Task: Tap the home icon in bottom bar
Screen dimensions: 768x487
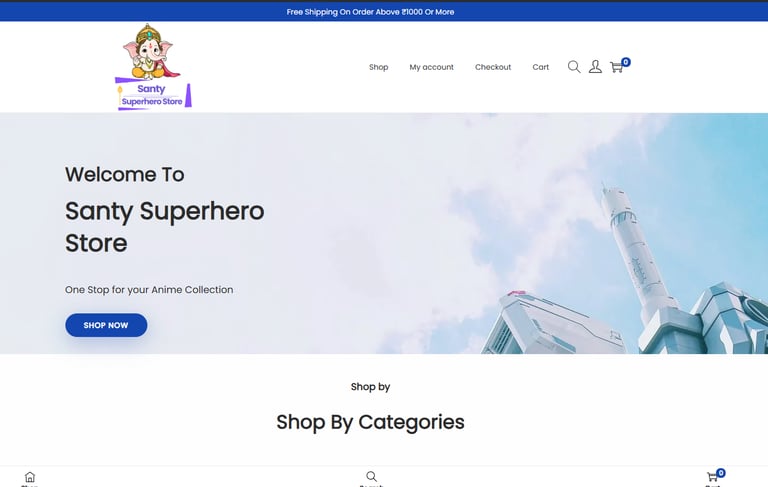Action: coord(30,477)
